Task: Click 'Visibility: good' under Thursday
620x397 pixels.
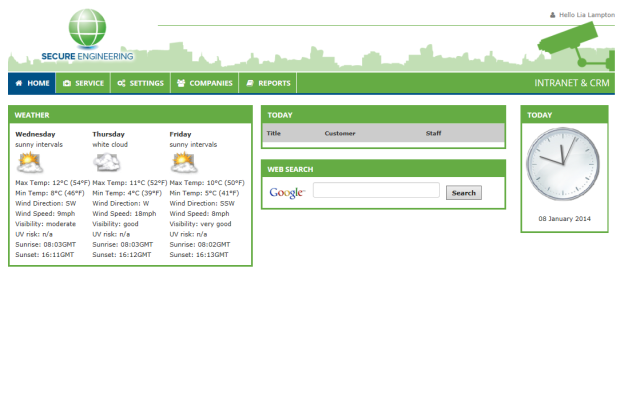Action: pos(115,224)
